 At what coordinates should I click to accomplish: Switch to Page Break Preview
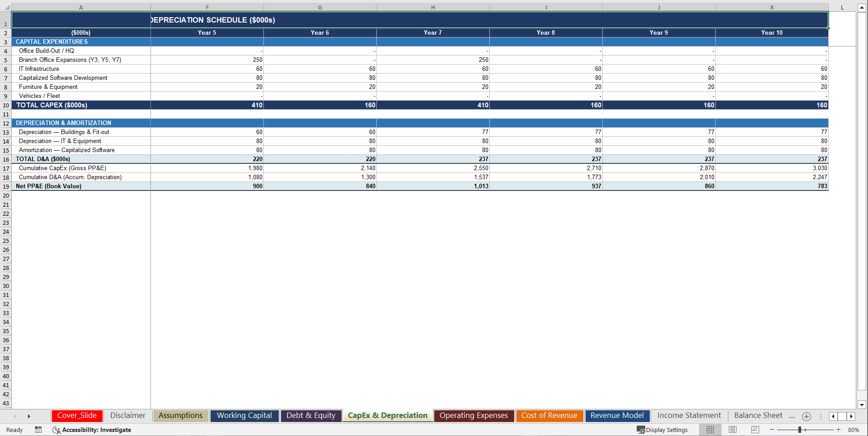(x=754, y=430)
